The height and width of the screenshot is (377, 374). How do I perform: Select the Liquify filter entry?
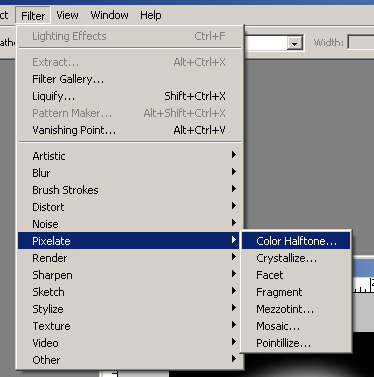[x=130, y=96]
